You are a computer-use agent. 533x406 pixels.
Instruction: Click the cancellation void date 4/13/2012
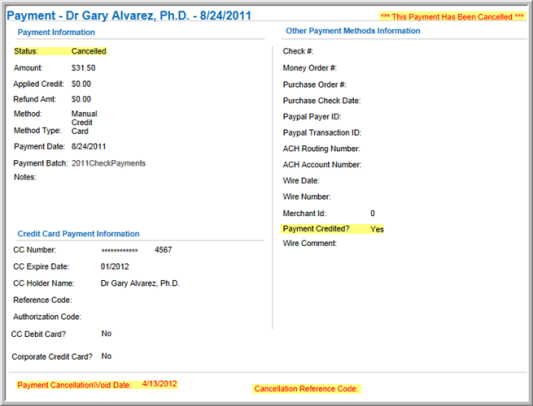point(160,384)
